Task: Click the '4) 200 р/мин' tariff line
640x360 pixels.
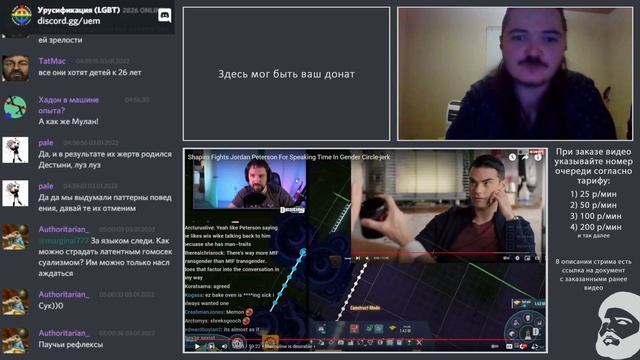Action: click(596, 227)
